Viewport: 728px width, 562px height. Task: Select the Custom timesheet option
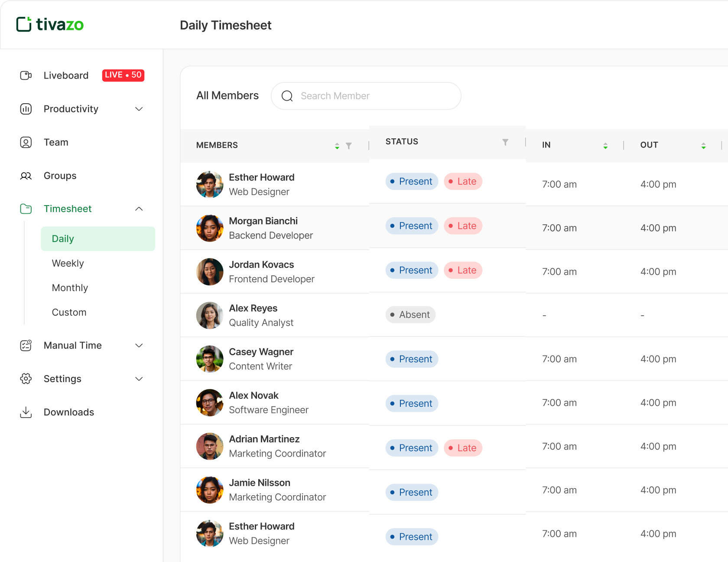69,312
